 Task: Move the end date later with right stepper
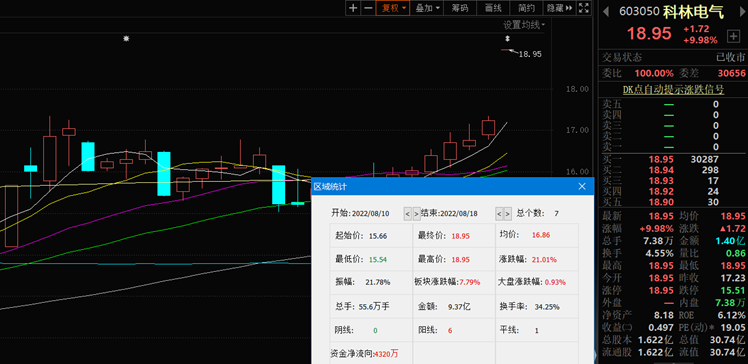pos(508,214)
